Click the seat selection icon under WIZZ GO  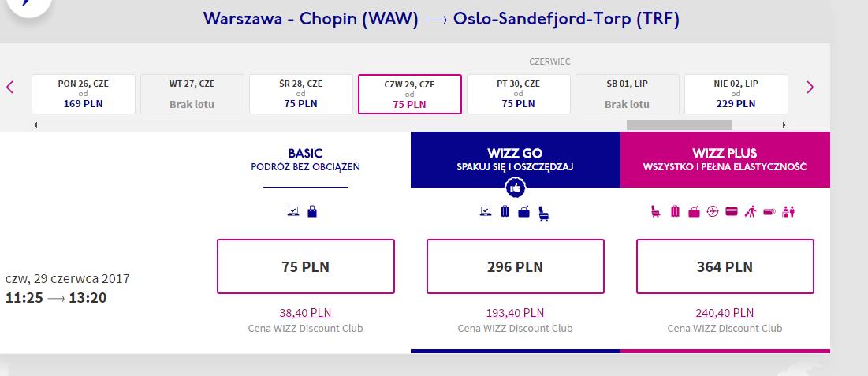coord(544,212)
